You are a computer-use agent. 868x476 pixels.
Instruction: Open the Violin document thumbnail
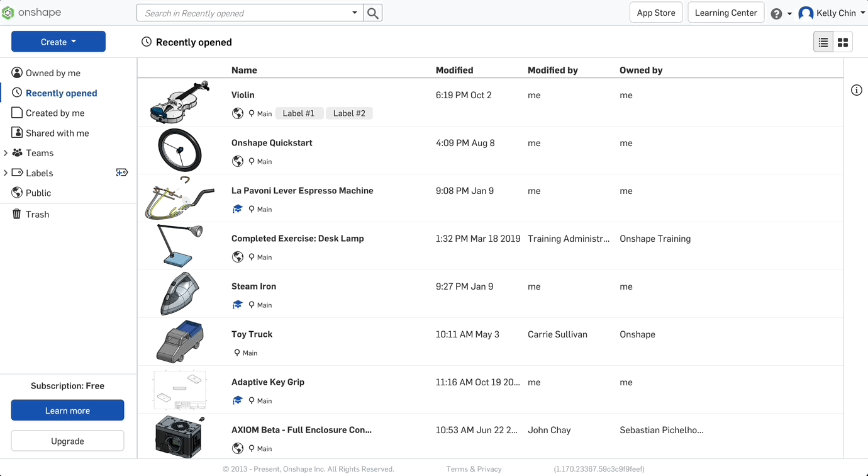click(180, 102)
